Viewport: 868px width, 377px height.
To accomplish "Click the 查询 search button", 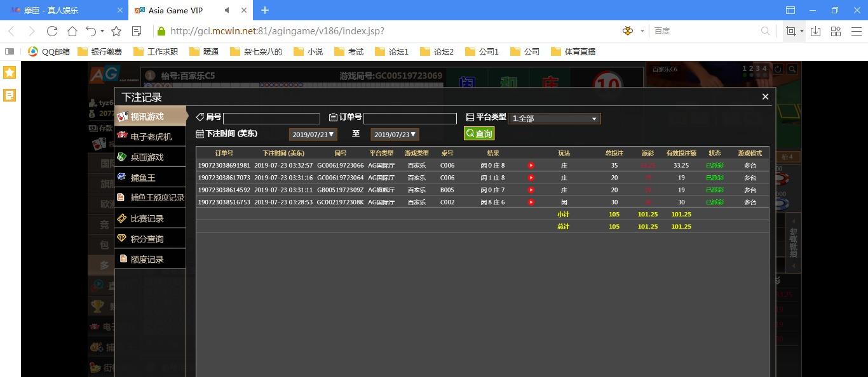I will point(479,133).
